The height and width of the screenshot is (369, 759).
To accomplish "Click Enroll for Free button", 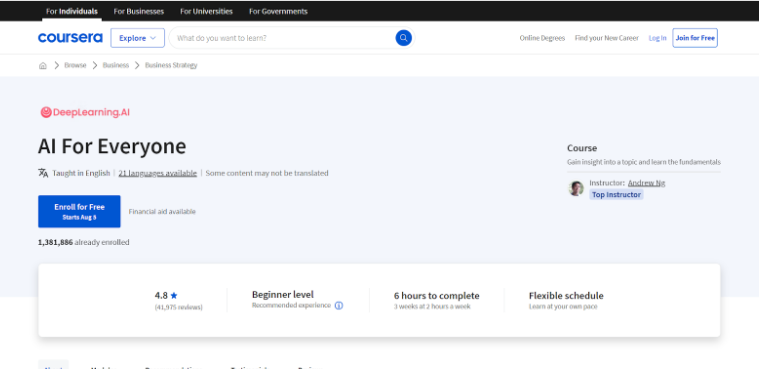I will tap(79, 211).
